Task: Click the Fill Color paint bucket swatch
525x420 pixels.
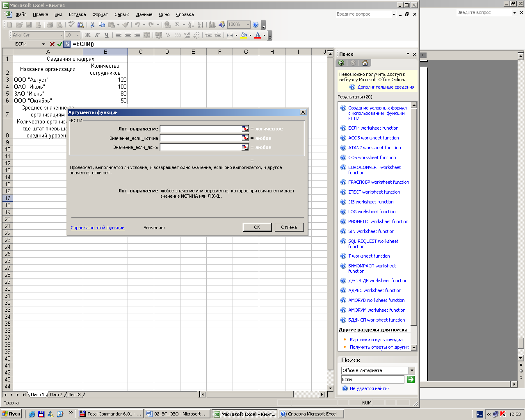Action: click(244, 35)
